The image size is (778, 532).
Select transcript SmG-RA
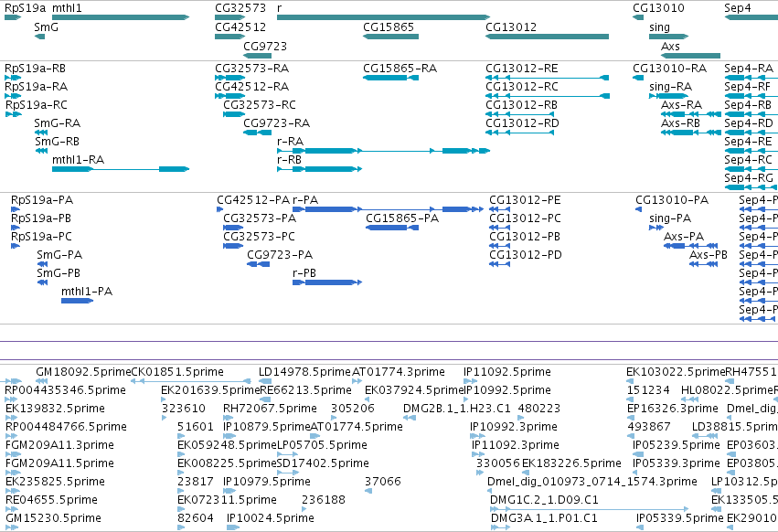(x=57, y=123)
